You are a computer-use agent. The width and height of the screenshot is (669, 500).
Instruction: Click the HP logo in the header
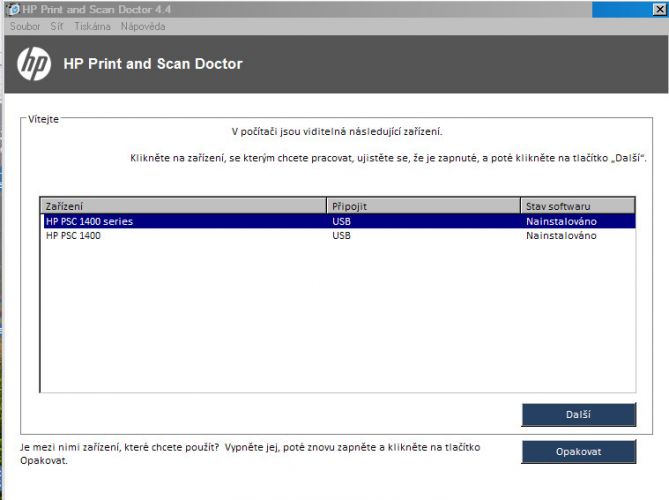34,64
